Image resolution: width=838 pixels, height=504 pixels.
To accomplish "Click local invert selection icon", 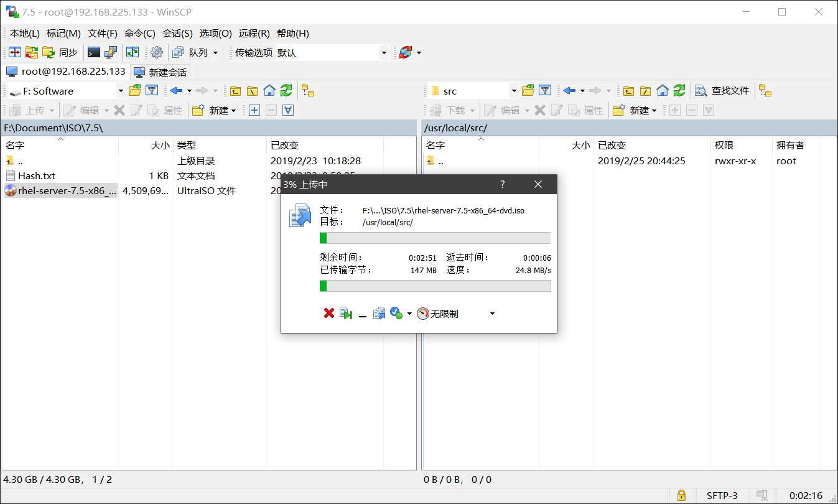I will (x=288, y=110).
